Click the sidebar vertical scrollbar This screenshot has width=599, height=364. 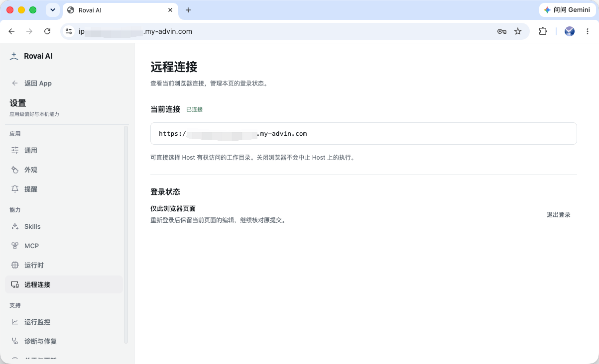pos(126,234)
